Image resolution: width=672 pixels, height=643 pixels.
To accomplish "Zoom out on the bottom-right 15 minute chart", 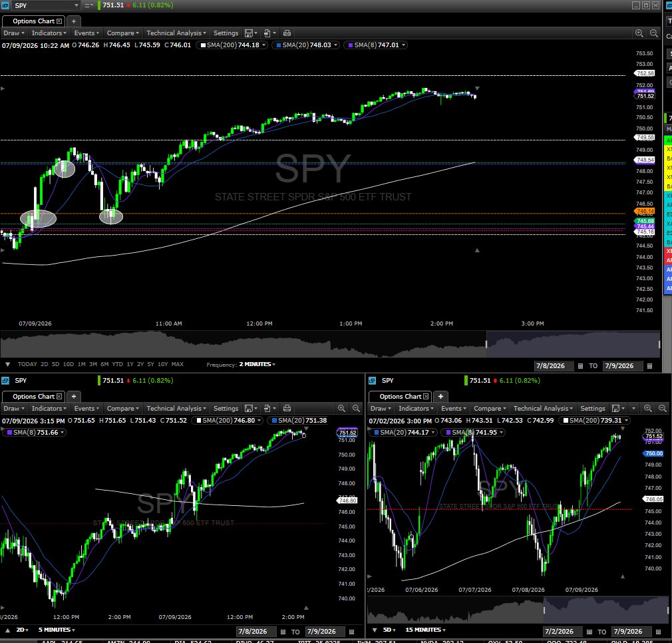I will click(x=663, y=409).
